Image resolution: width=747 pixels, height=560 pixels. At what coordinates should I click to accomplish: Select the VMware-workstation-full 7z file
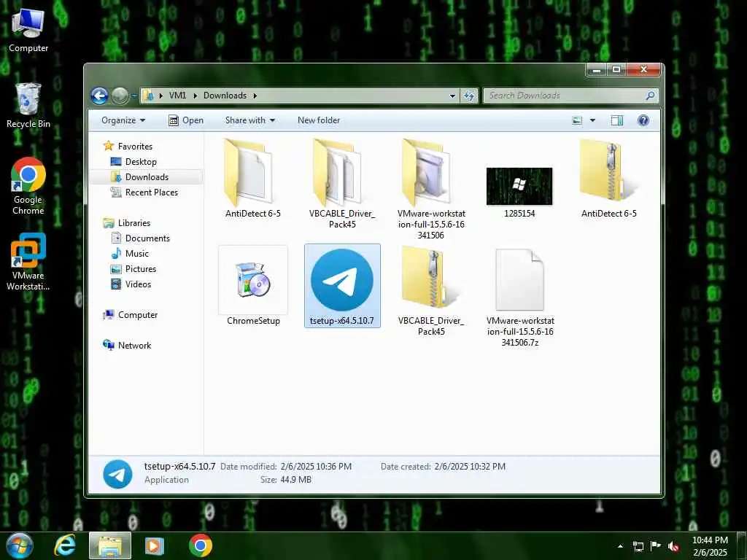click(520, 297)
